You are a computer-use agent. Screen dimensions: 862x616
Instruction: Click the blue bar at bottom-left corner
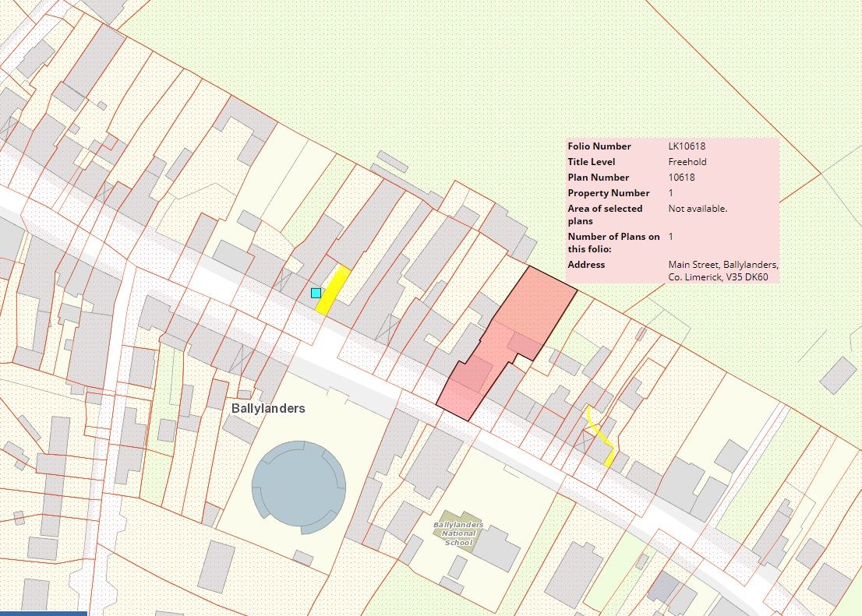pyautogui.click(x=43, y=613)
